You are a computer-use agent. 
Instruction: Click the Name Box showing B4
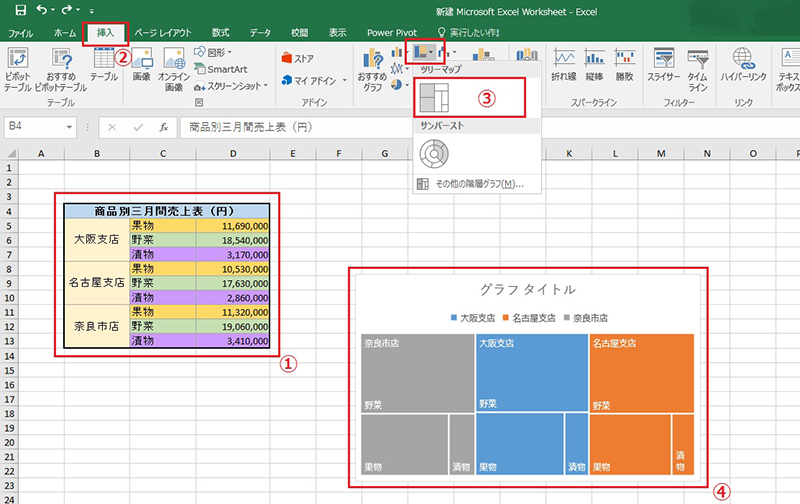[x=34, y=127]
